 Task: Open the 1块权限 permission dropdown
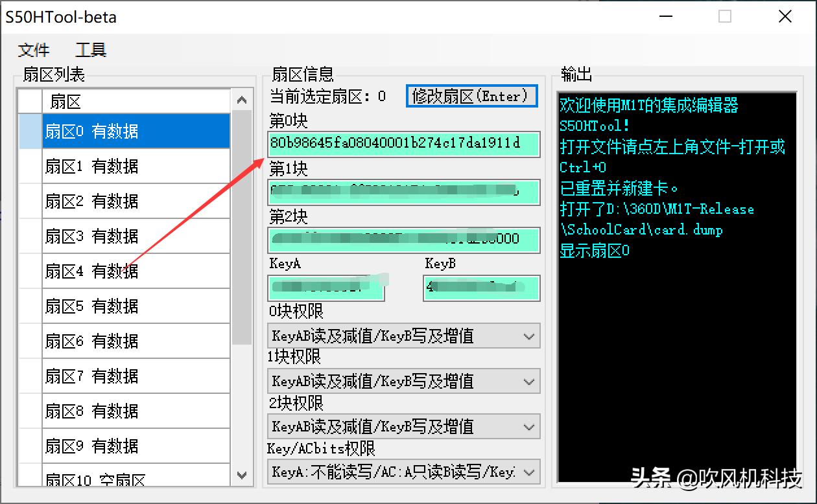pos(403,381)
